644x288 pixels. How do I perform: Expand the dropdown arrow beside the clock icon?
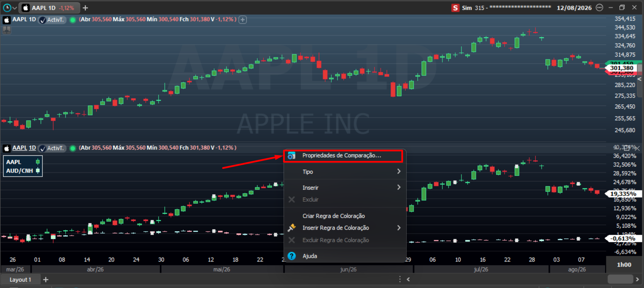[14, 8]
